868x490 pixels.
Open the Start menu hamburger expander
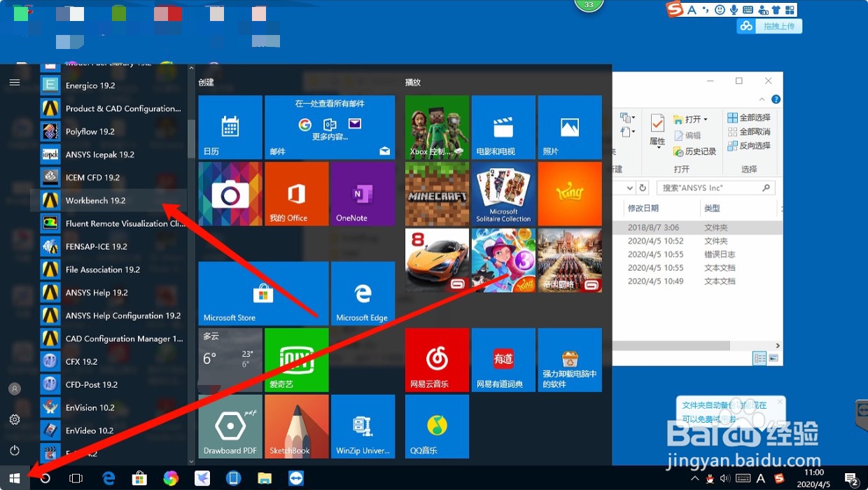point(15,82)
